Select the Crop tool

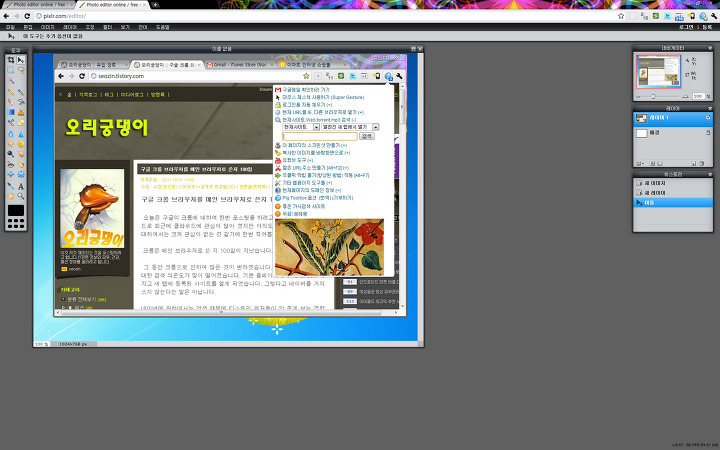tap(11, 60)
